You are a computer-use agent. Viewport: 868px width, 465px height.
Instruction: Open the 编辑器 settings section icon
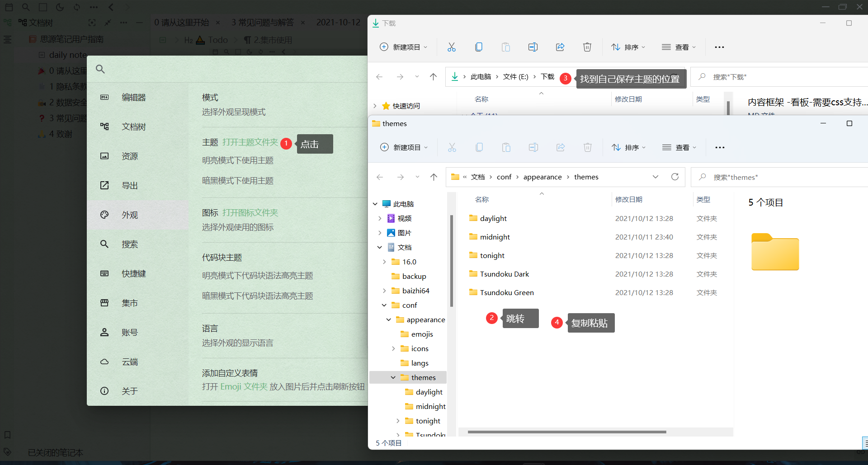104,97
